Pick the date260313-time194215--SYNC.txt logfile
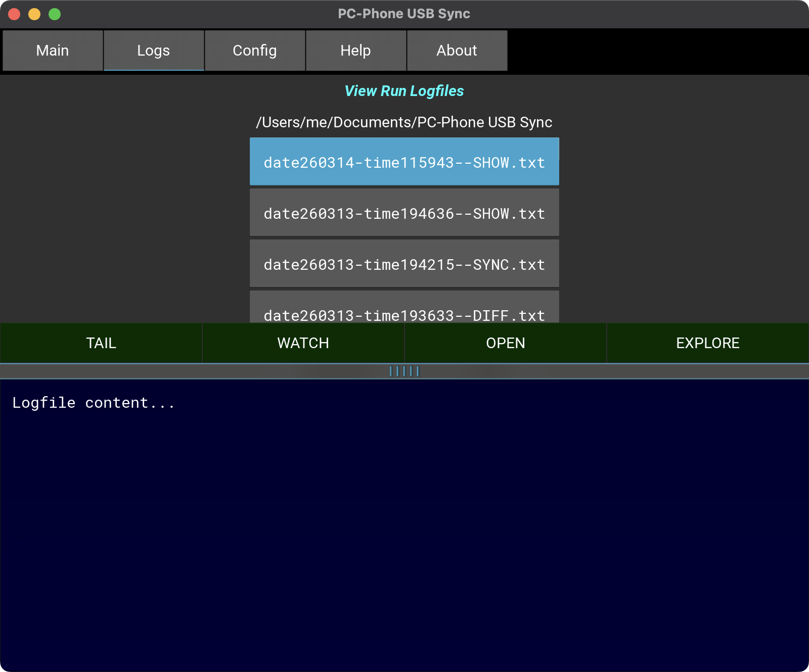 coord(404,264)
